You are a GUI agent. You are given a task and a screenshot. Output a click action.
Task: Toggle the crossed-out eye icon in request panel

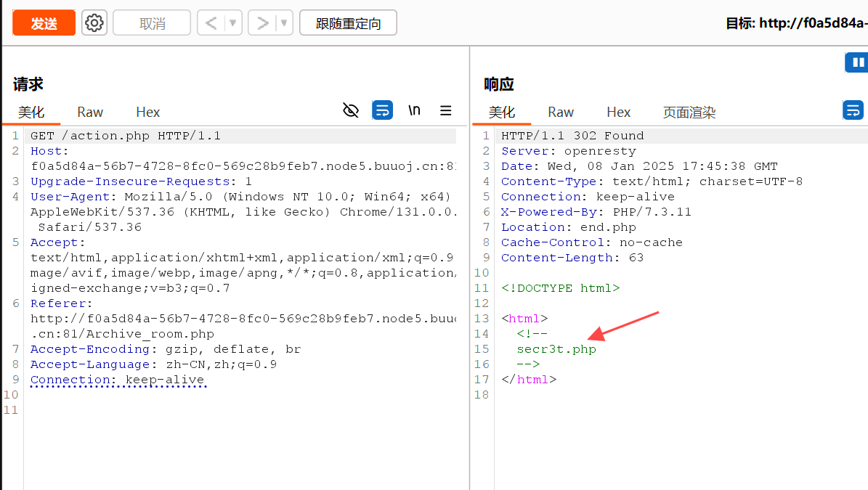click(x=351, y=110)
